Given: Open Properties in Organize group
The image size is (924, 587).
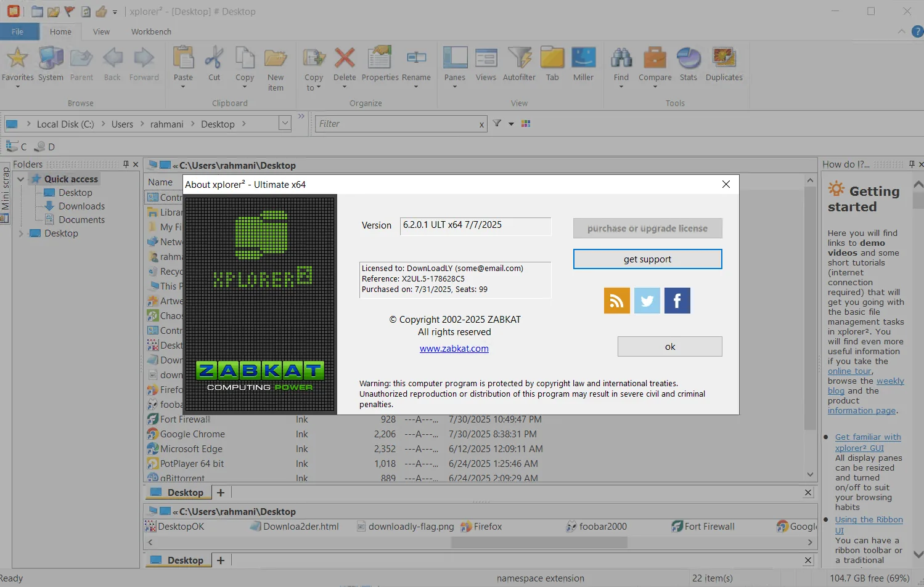Looking at the screenshot, I should point(380,64).
